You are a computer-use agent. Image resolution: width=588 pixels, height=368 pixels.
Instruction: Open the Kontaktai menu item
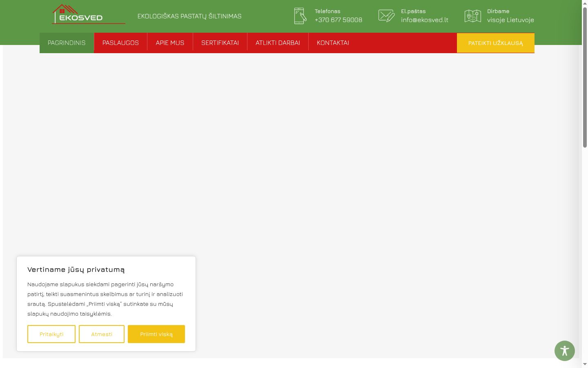click(x=333, y=43)
